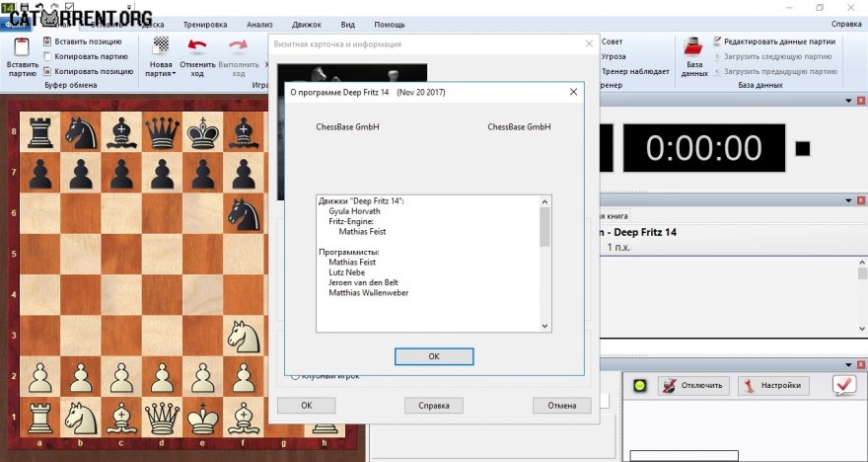The image size is (868, 462).
Task: Select the Matthias Wьllenweber credits line
Action: pos(369,292)
